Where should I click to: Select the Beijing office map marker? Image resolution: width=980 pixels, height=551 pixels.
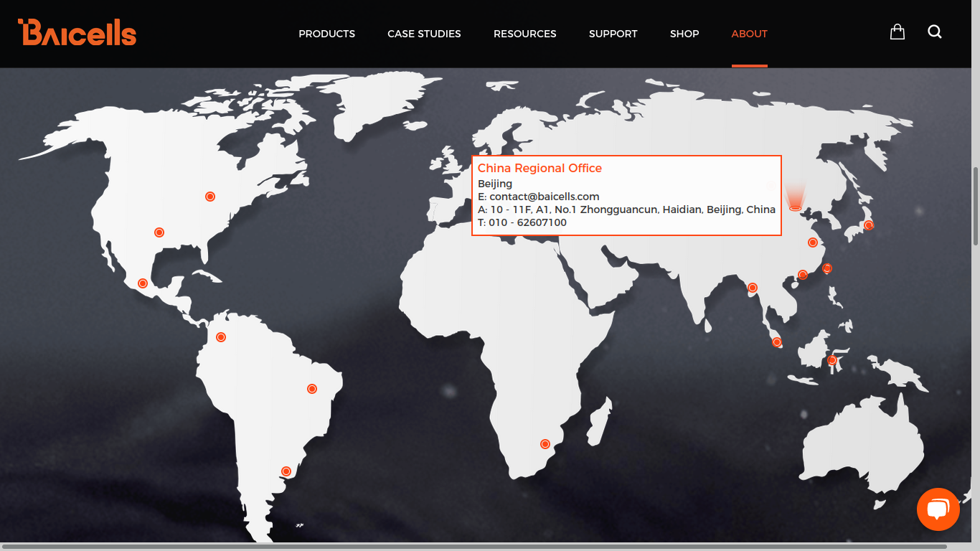pyautogui.click(x=795, y=207)
